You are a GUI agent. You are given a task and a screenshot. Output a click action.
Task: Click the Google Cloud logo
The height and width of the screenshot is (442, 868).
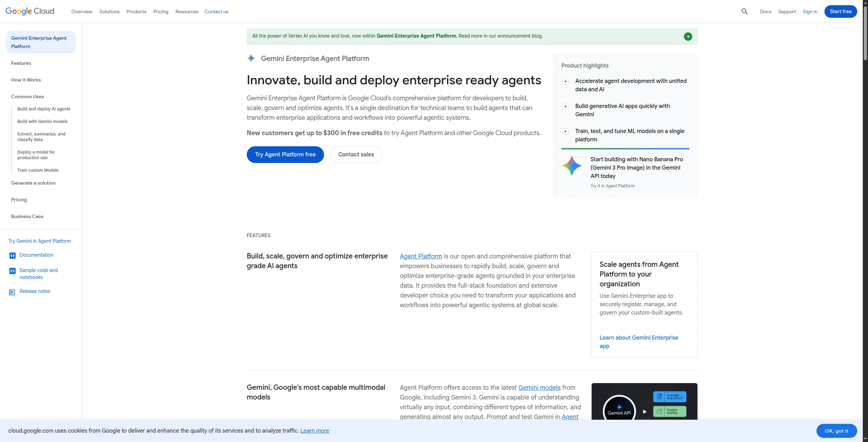point(30,11)
